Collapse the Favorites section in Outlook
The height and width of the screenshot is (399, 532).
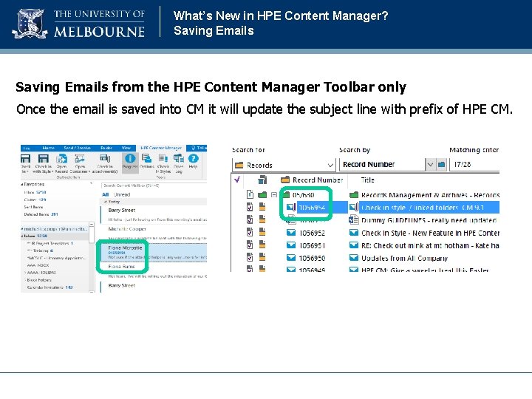[22, 185]
